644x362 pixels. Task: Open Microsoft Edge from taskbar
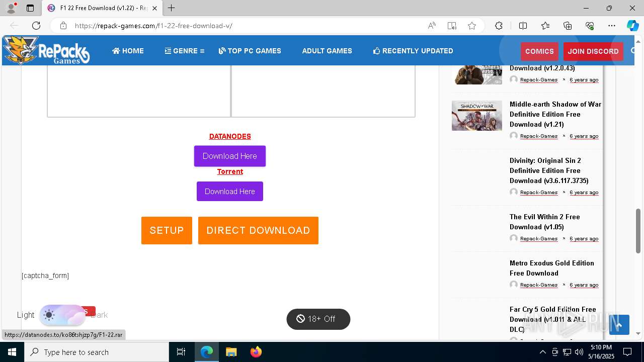207,352
